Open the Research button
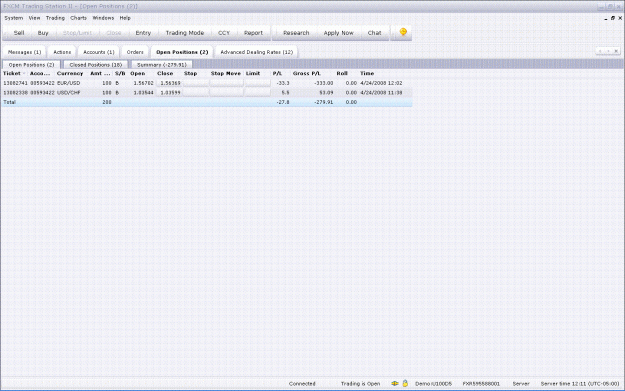The height and width of the screenshot is (391, 625). tap(296, 33)
